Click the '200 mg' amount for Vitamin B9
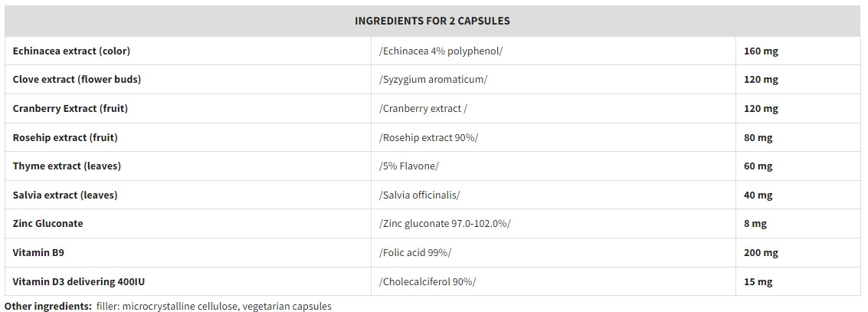This screenshot has height=312, width=868. click(760, 253)
